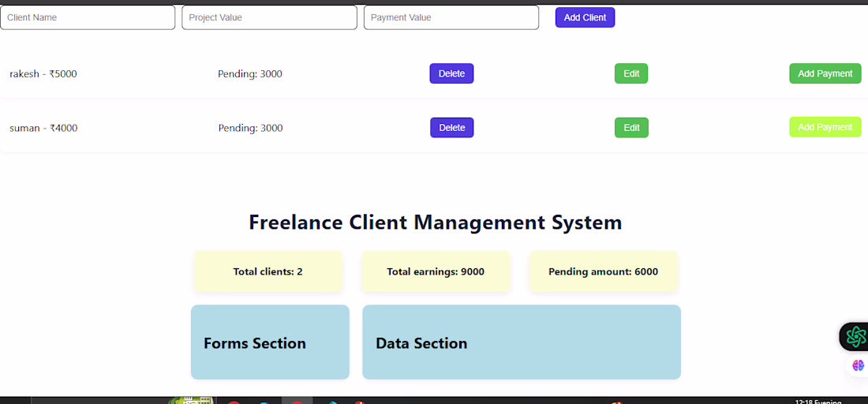Screen dimensions: 868x404
Task: Click the Freelance Client Management System heading
Action: click(x=436, y=223)
